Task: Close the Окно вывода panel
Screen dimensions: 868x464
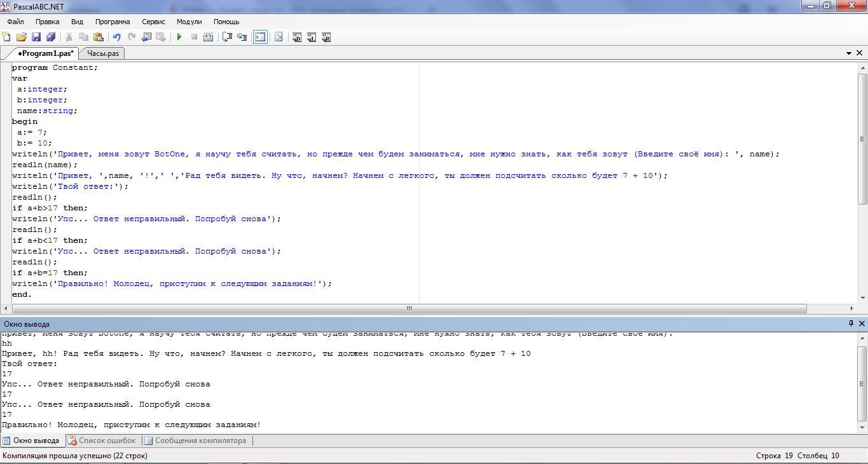Action: pyautogui.click(x=862, y=324)
